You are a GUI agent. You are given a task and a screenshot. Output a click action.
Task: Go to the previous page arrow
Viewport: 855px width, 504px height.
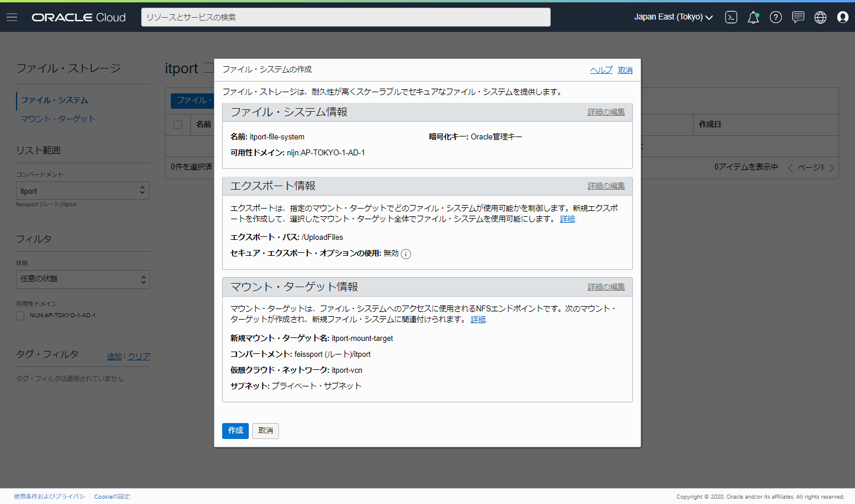pyautogui.click(x=791, y=168)
